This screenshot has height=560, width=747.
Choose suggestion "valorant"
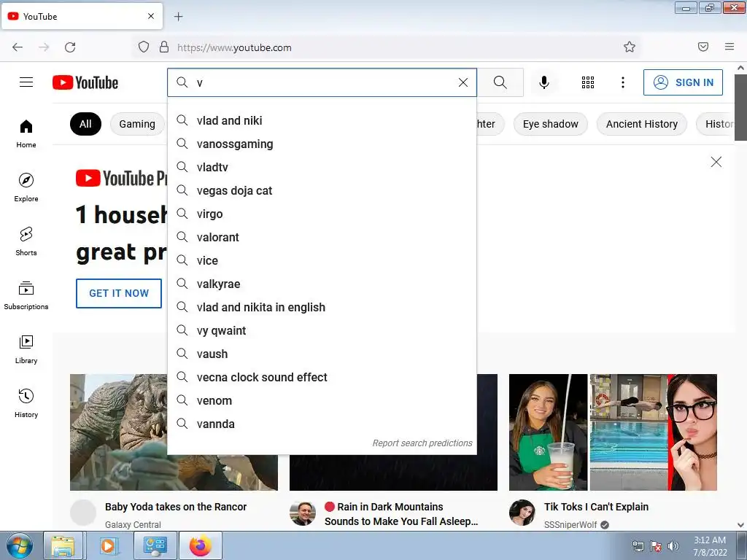pos(322,237)
